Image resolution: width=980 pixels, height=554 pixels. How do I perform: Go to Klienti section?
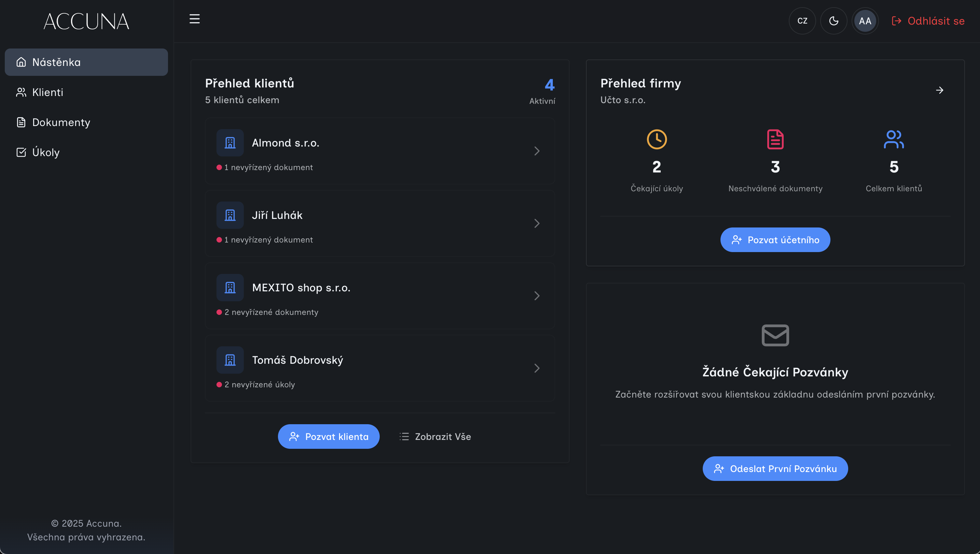(47, 92)
